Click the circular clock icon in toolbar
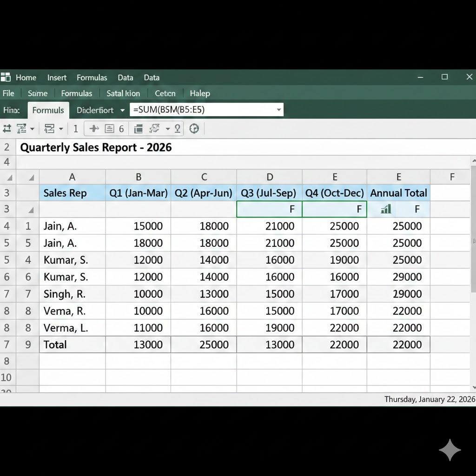476x476 pixels. 194,129
